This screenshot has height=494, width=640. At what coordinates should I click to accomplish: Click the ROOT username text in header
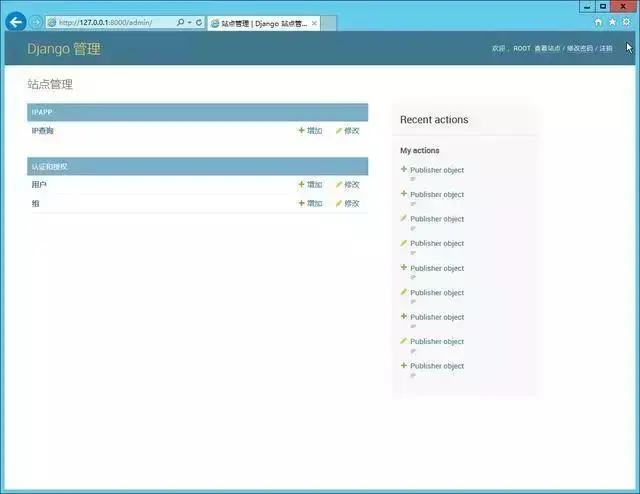pyautogui.click(x=522, y=48)
